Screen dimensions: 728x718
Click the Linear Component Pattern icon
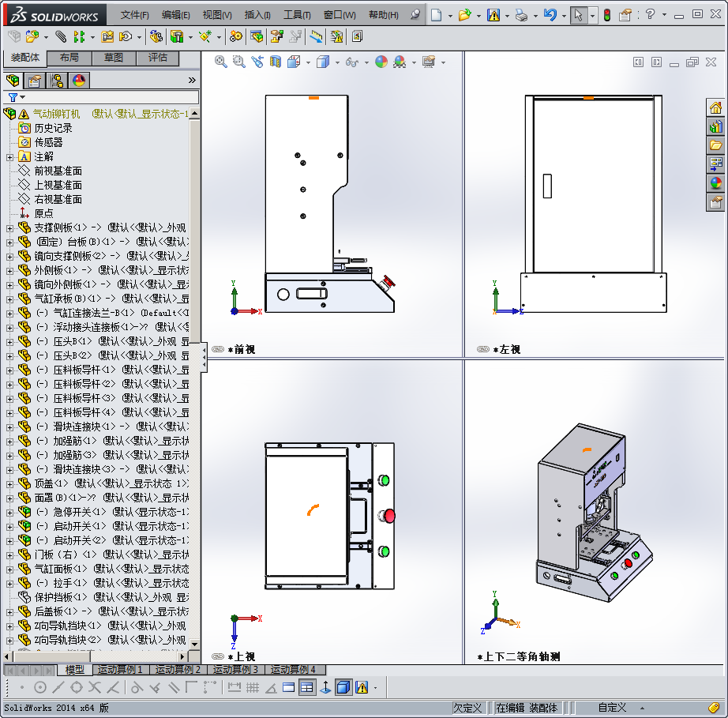(80, 36)
